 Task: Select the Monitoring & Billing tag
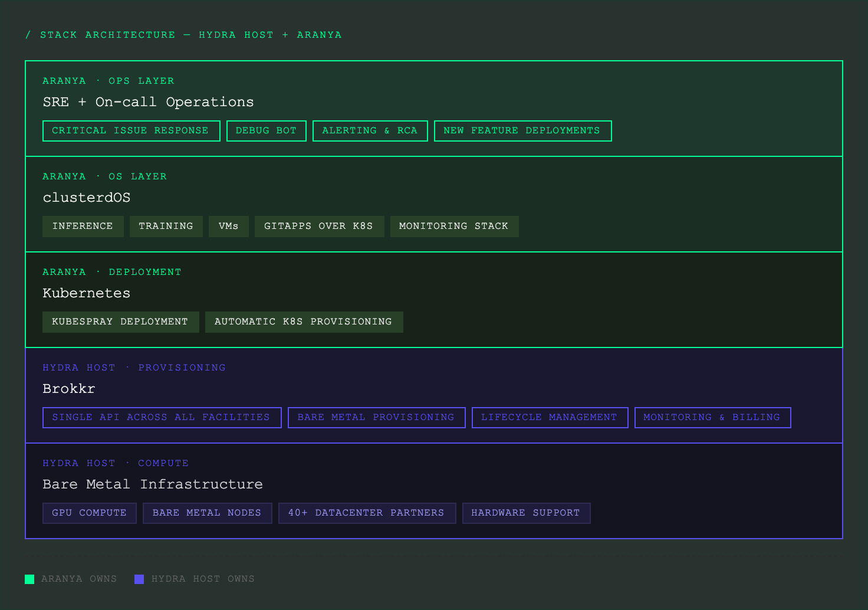pyautogui.click(x=713, y=418)
